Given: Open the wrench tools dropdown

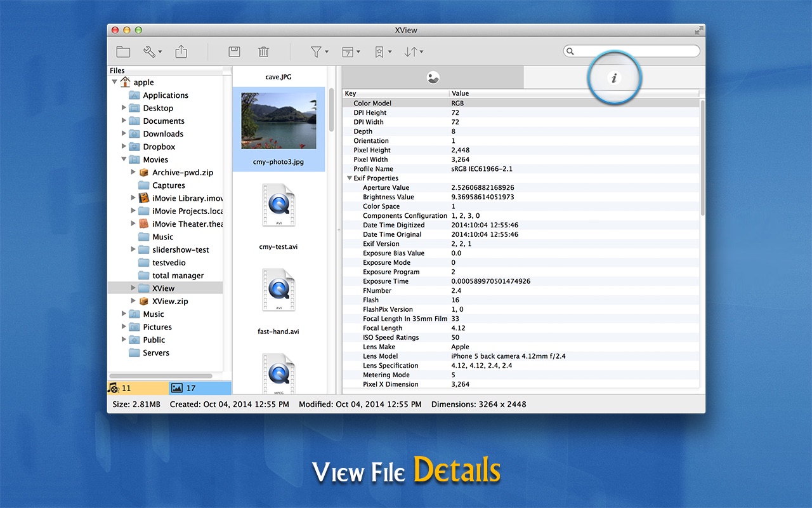Looking at the screenshot, I should [152, 52].
